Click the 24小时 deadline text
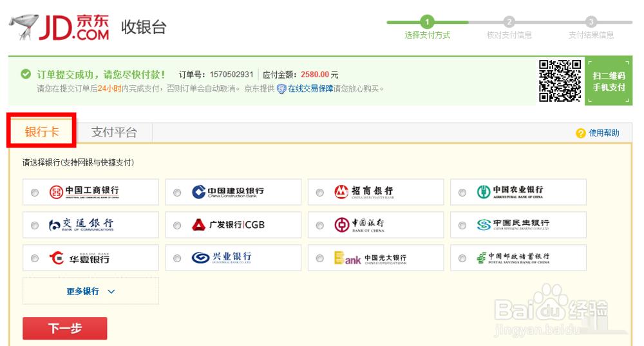Viewport: 644px width, 346px height. tap(109, 89)
